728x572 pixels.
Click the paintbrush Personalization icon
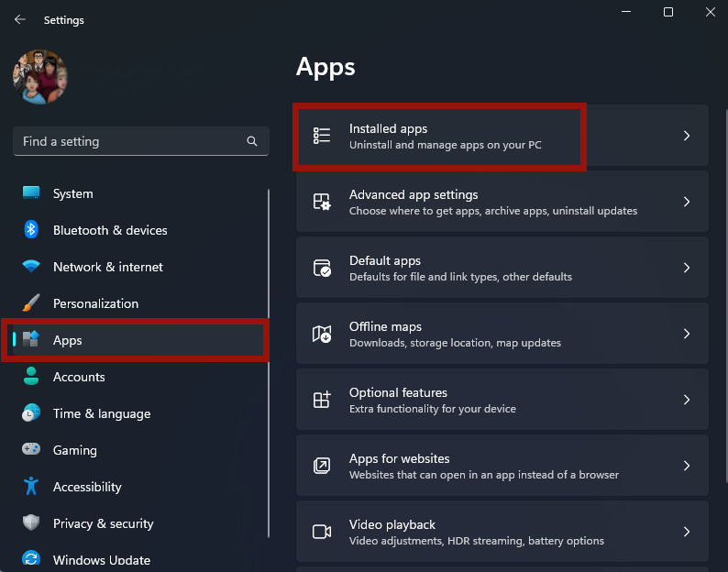31,302
